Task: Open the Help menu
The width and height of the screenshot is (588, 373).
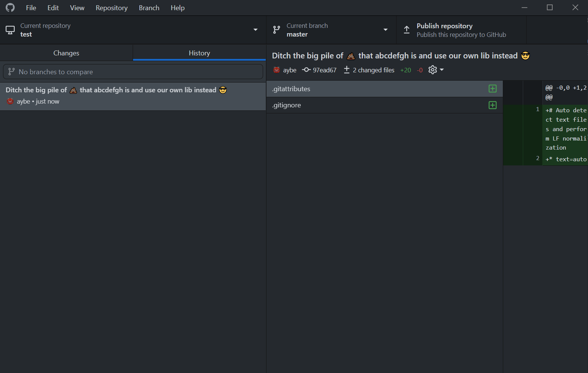Action: tap(178, 8)
